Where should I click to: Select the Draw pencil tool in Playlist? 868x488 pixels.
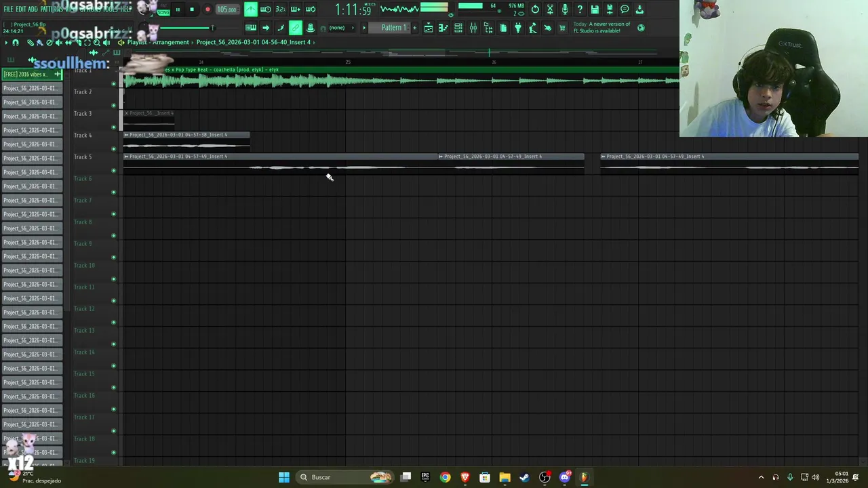30,42
